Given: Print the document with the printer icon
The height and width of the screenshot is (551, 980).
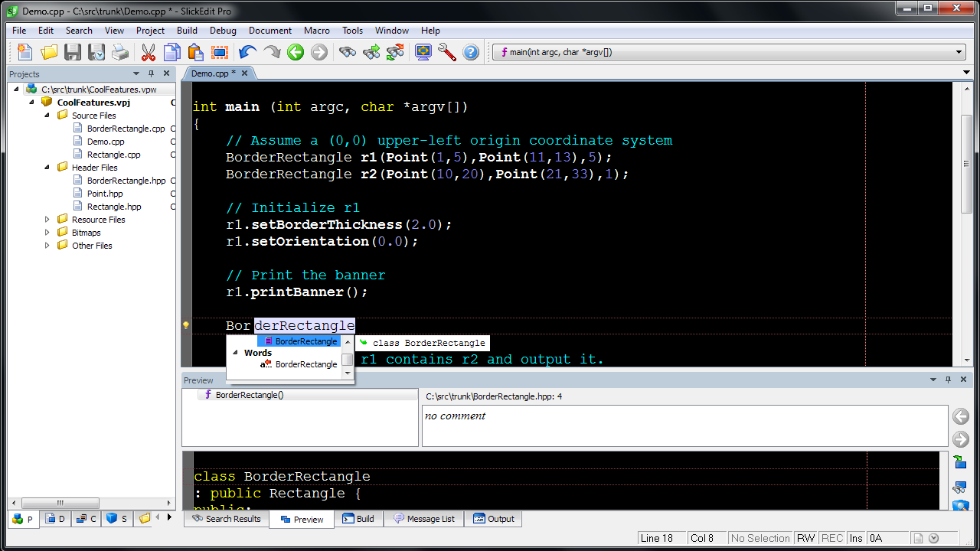Looking at the screenshot, I should click(120, 52).
